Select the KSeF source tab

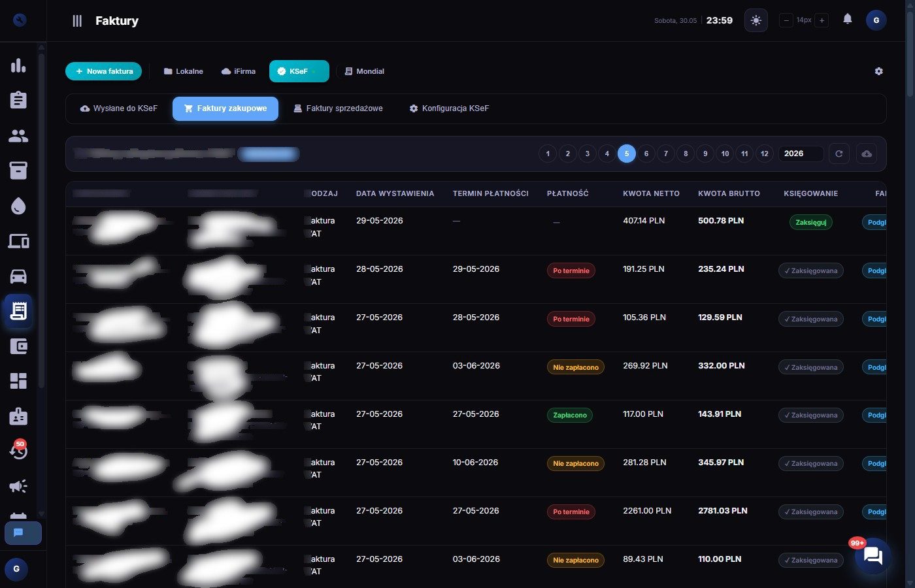pos(299,71)
